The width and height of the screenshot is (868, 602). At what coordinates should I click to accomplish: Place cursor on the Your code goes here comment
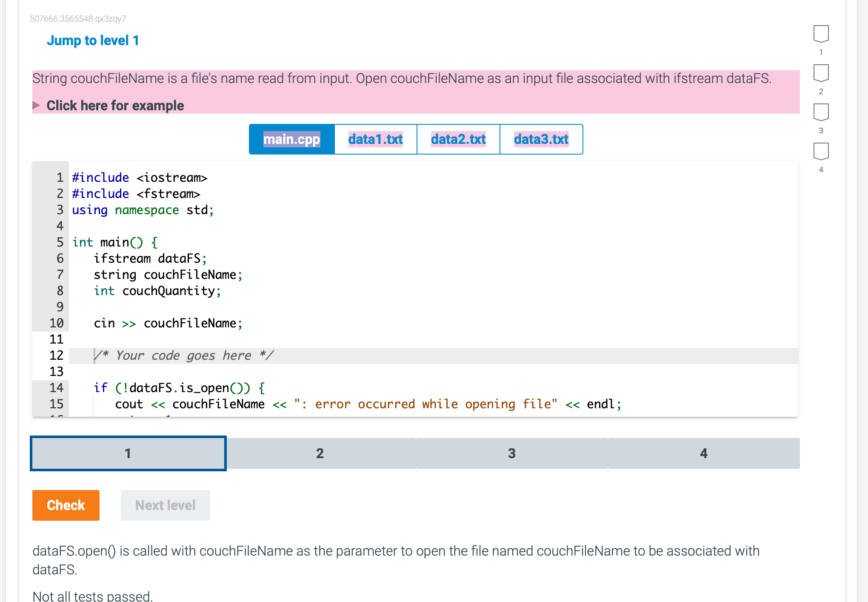click(184, 355)
